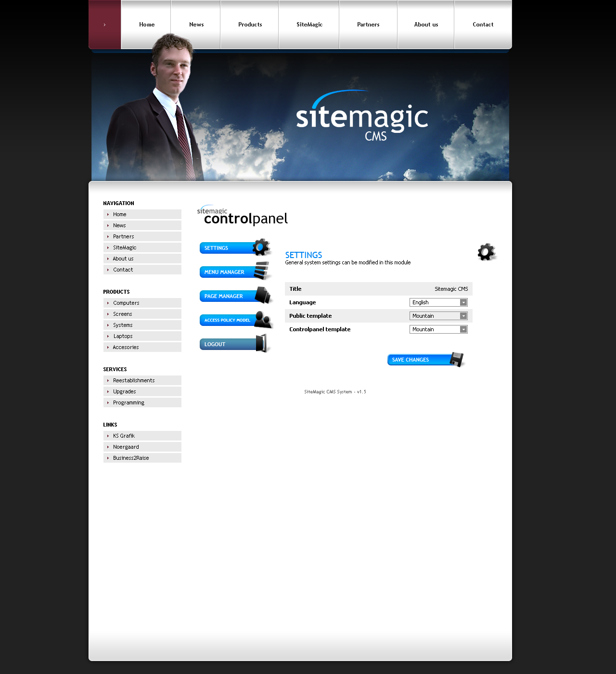This screenshot has height=674, width=616.
Task: Open Reestablishments under Services
Action: 142,380
